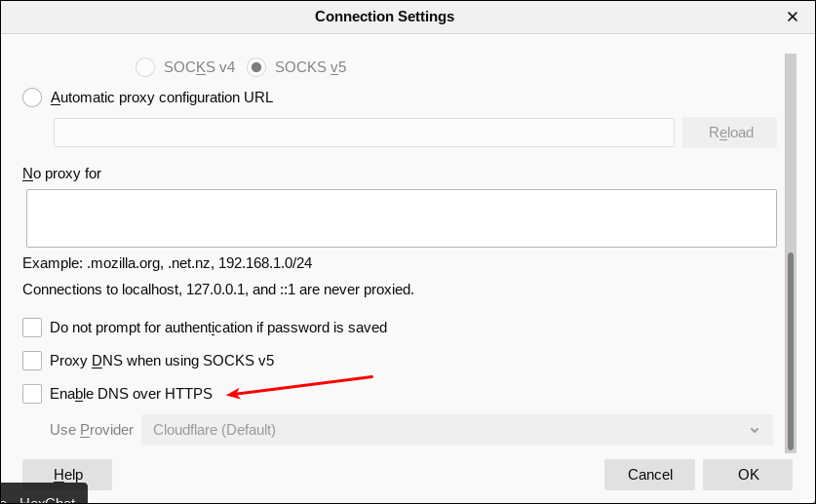The width and height of the screenshot is (816, 504).
Task: Choose Automatic proxy configuration URL option
Action: [x=33, y=97]
